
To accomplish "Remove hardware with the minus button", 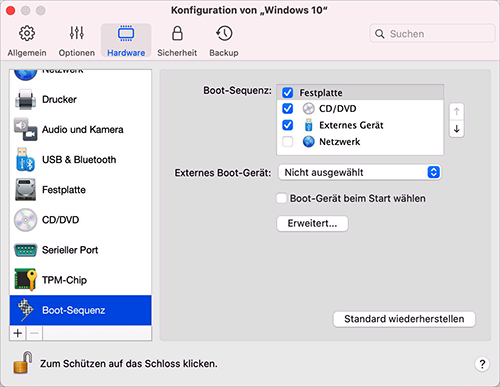I will point(34,333).
